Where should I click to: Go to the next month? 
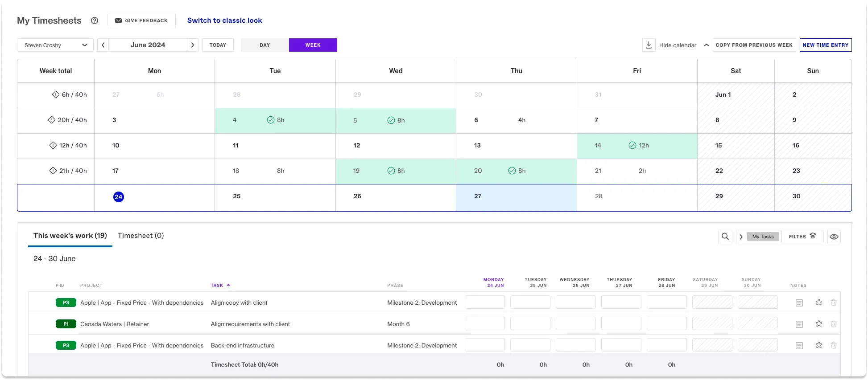click(x=193, y=45)
